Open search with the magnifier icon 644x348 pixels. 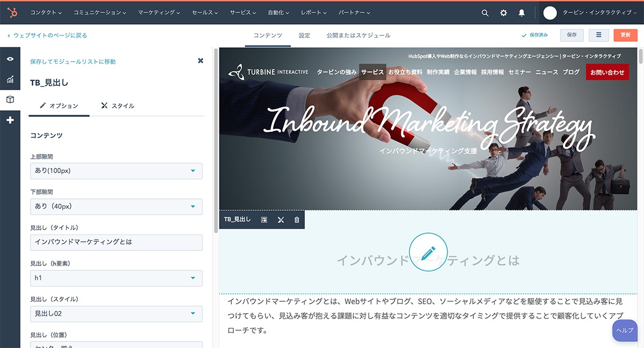click(485, 13)
